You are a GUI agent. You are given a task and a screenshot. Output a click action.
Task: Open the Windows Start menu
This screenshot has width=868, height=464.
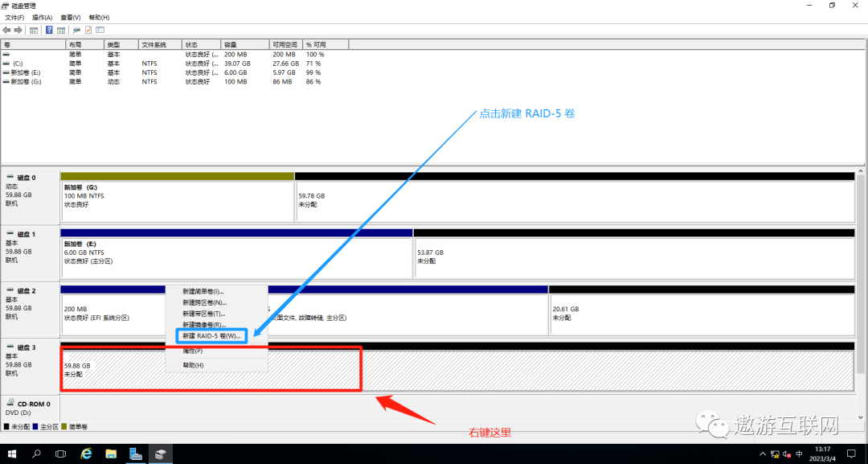pos(11,454)
